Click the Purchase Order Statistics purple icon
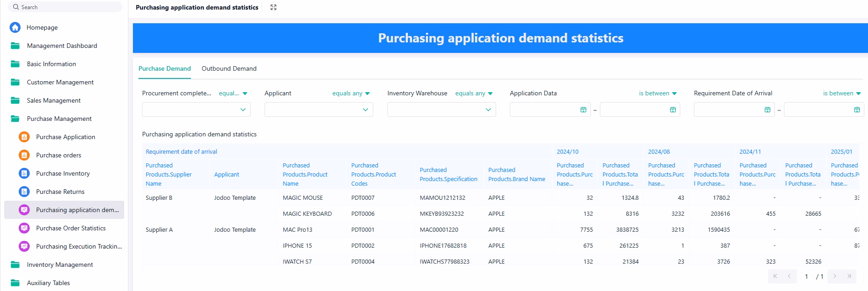The height and width of the screenshot is (291, 868). pyautogui.click(x=24, y=228)
